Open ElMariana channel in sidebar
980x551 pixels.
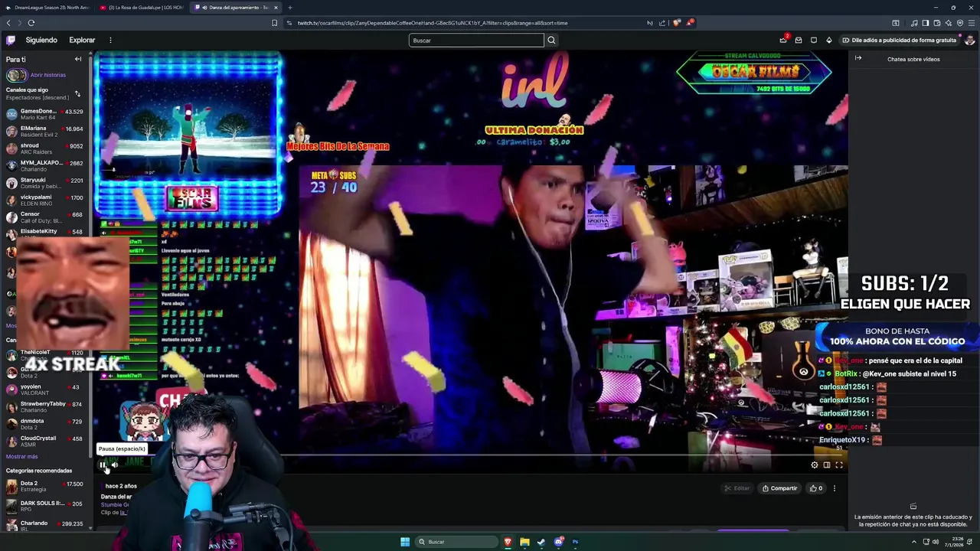pyautogui.click(x=44, y=132)
